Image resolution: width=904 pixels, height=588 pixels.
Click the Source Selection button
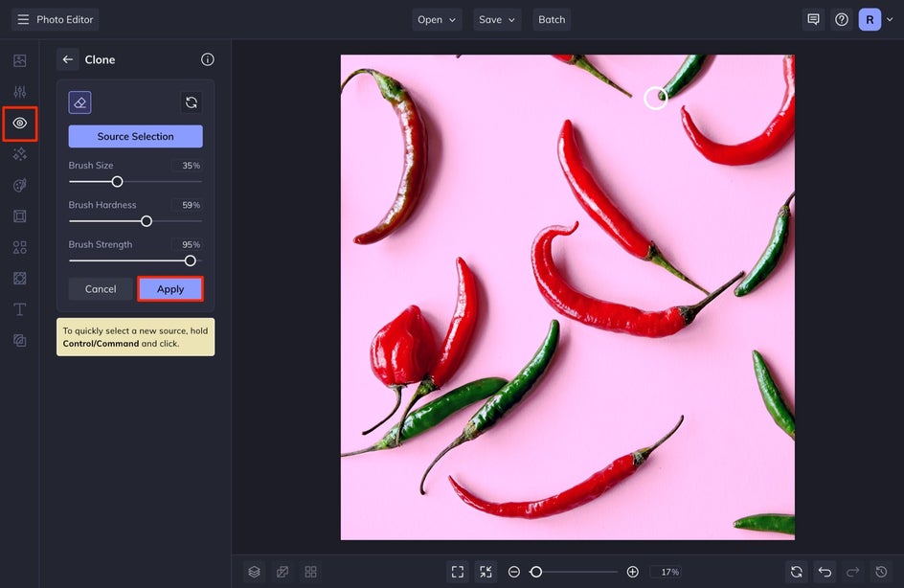click(135, 137)
